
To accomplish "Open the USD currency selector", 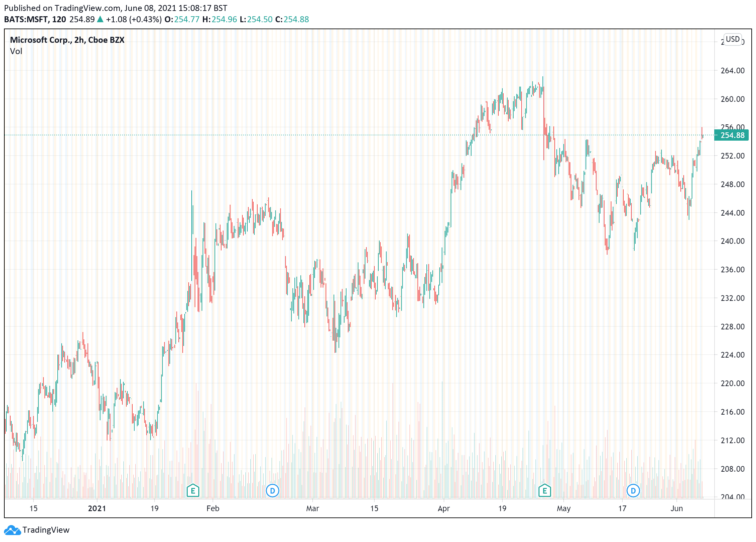I will tap(733, 39).
